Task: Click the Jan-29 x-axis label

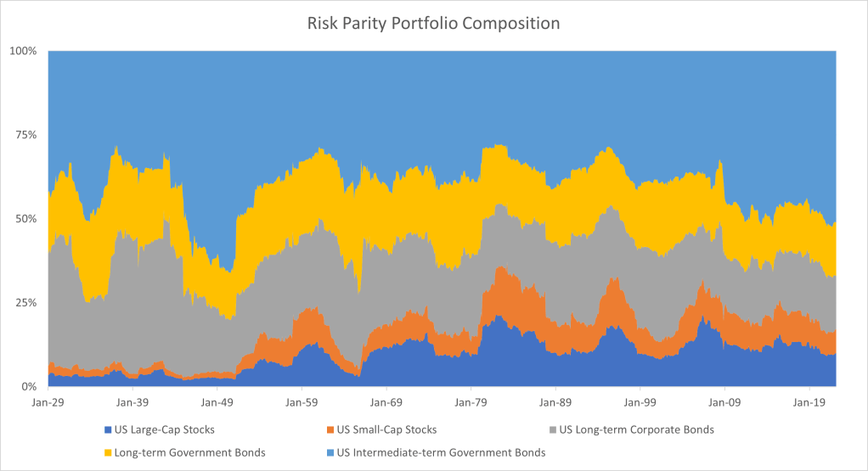Action: [48, 402]
